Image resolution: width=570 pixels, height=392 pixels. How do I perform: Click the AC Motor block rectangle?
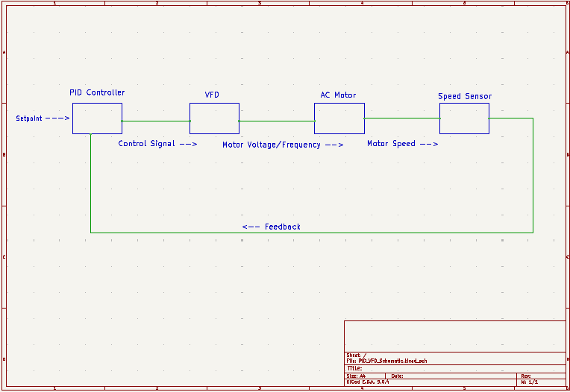coord(339,118)
